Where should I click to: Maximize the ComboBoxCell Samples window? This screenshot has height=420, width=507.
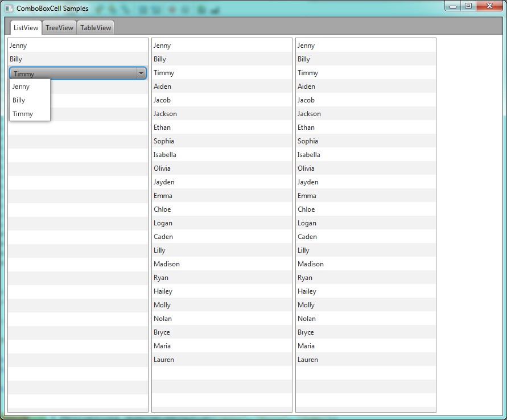pos(468,6)
